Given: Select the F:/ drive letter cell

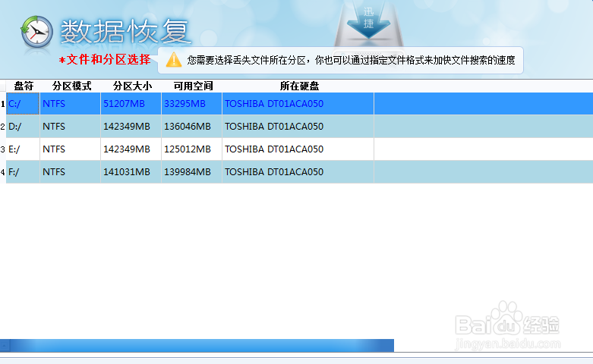Looking at the screenshot, I should [23, 172].
